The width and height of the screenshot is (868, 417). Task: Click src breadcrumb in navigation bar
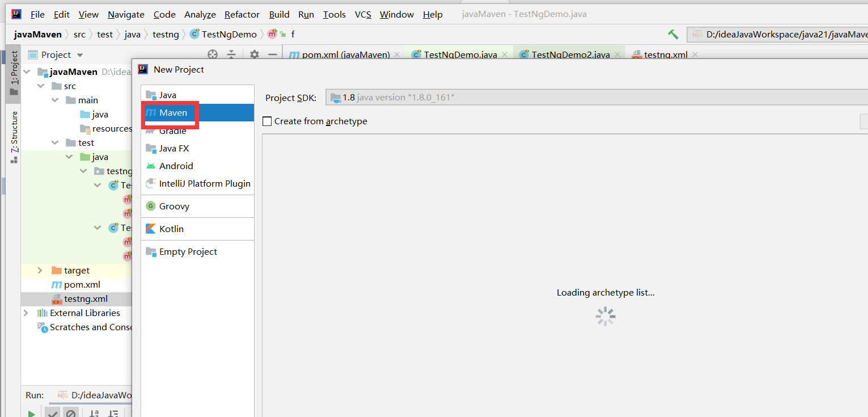79,35
